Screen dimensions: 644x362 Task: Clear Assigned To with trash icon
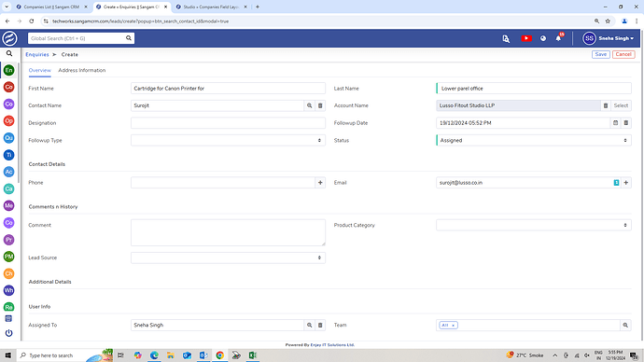[x=320, y=325]
